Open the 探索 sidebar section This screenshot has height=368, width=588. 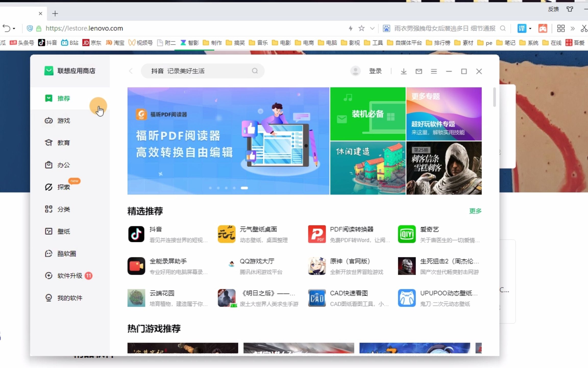pyautogui.click(x=70, y=187)
